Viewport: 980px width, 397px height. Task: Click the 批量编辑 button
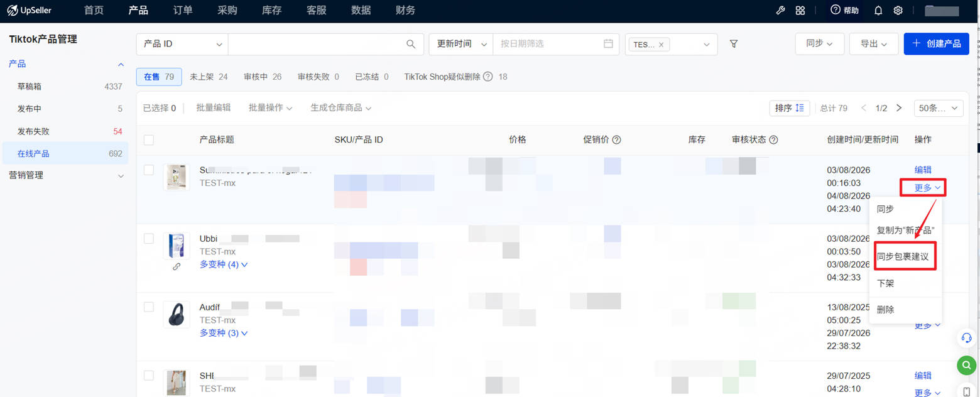[213, 108]
